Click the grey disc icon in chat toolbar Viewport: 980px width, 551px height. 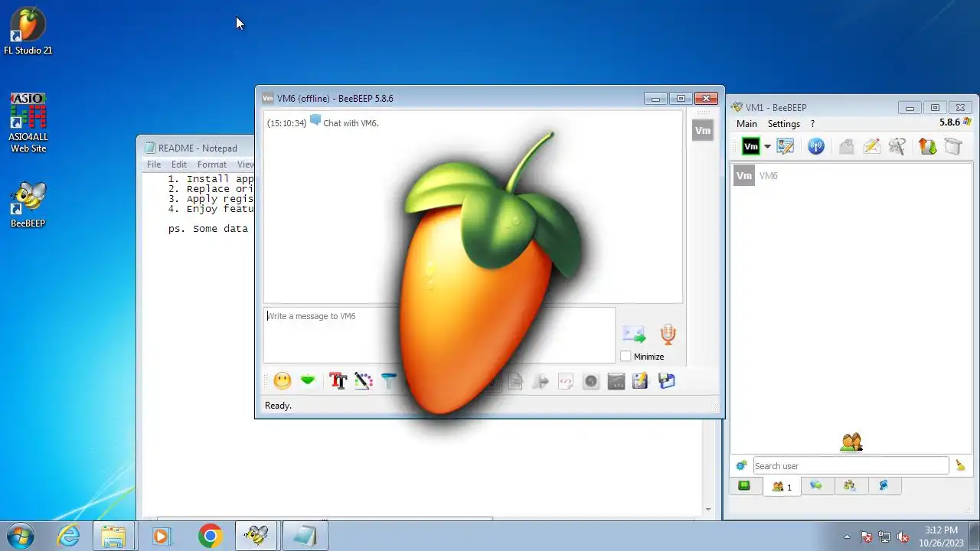point(591,381)
